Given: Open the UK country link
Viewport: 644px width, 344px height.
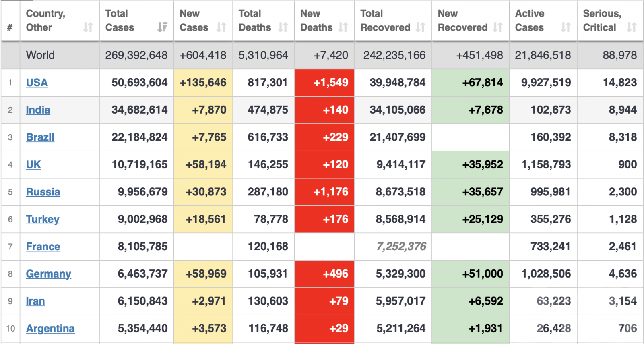Looking at the screenshot, I should [x=33, y=165].
